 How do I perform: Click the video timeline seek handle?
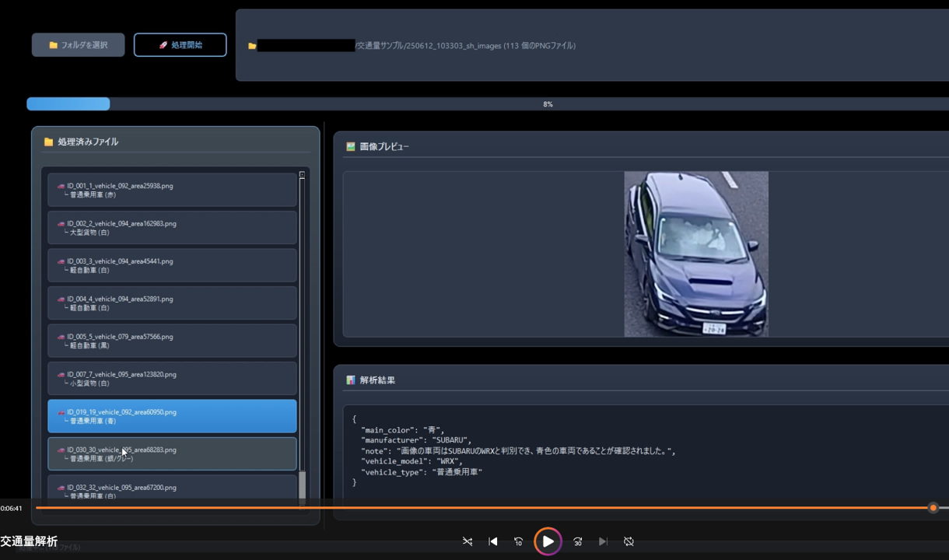933,508
